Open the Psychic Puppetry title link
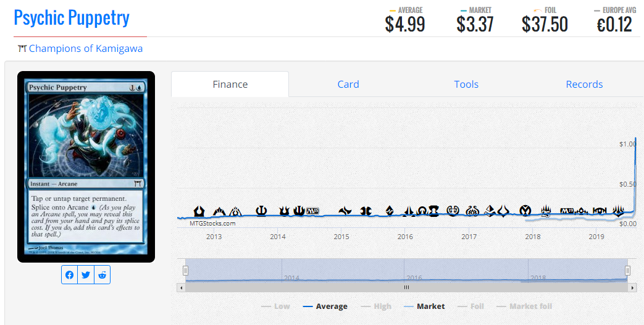 click(72, 18)
